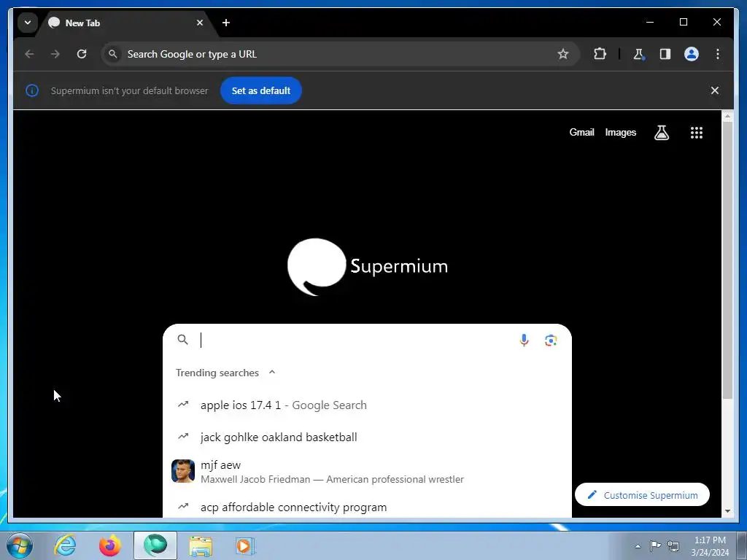
Task: Open Search Labs flask on page
Action: point(661,133)
